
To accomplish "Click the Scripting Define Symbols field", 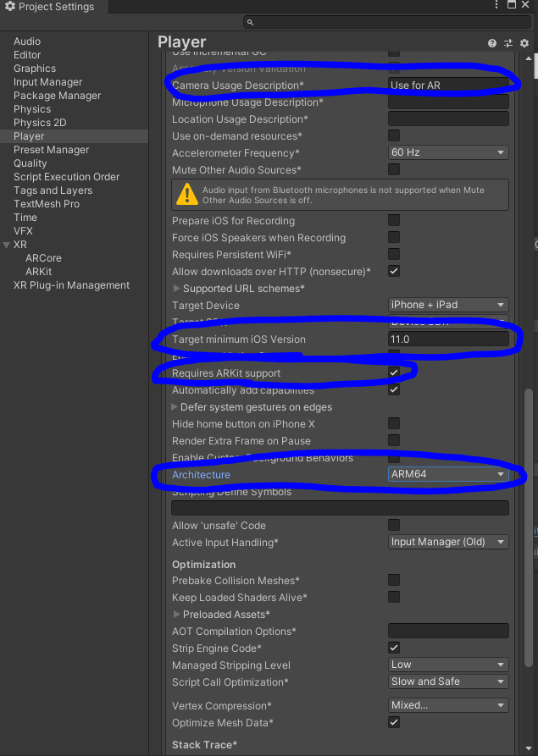I will pos(341,508).
